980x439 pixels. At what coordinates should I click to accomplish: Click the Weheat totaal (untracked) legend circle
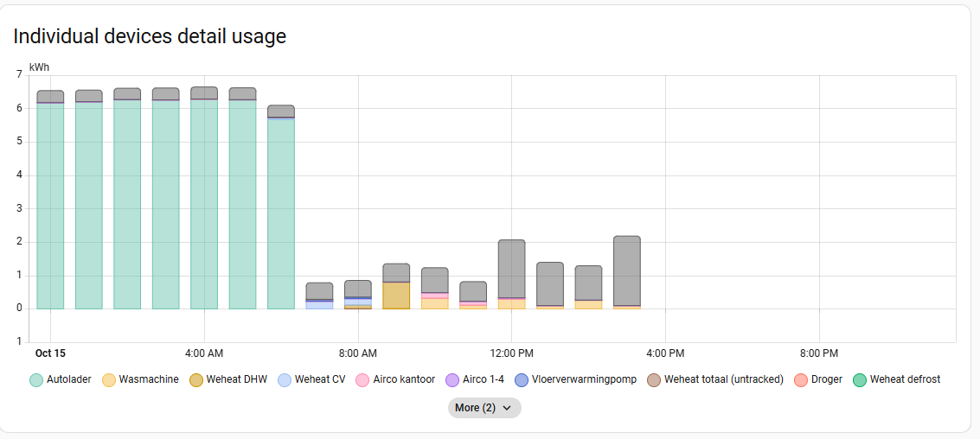654,379
